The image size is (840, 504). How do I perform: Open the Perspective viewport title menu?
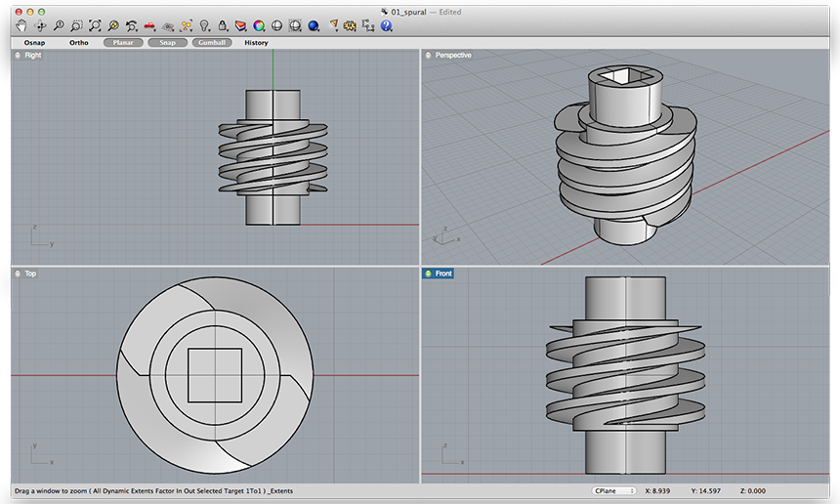tap(452, 56)
